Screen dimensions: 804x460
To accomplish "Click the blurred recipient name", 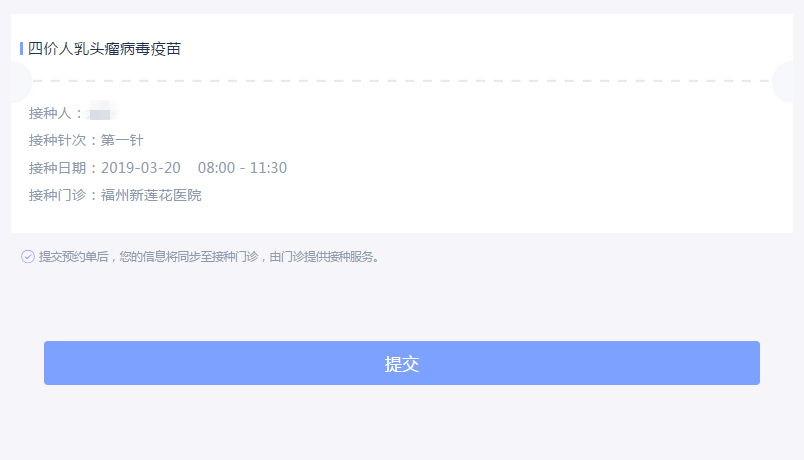I will tap(103, 112).
